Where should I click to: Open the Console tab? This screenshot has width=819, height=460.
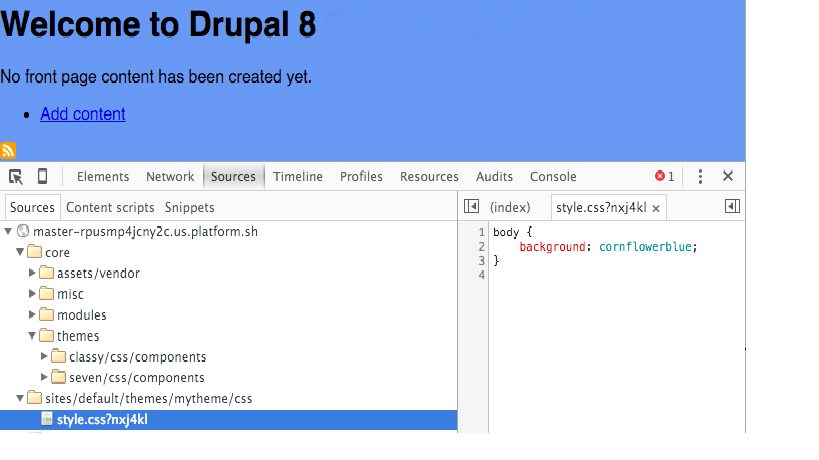click(x=553, y=177)
